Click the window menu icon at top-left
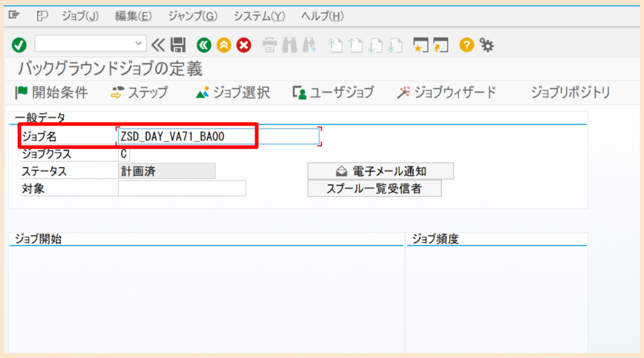Image resolution: width=644 pixels, height=358 pixels. [14, 16]
